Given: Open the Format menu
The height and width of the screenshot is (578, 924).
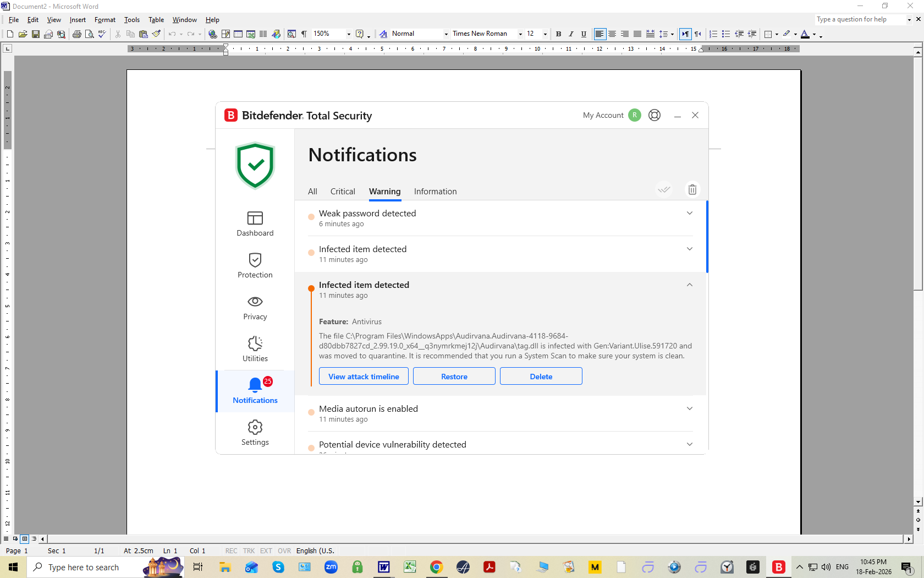Looking at the screenshot, I should pos(105,20).
